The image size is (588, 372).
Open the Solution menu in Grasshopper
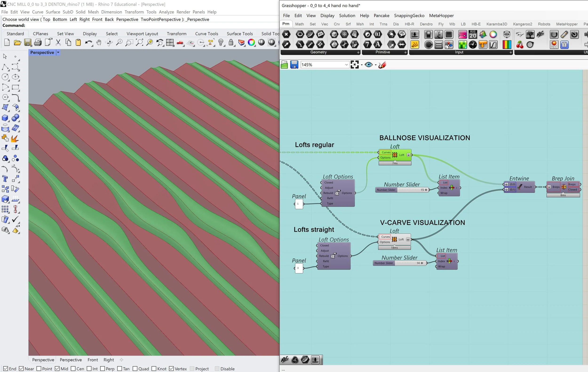[x=347, y=16]
